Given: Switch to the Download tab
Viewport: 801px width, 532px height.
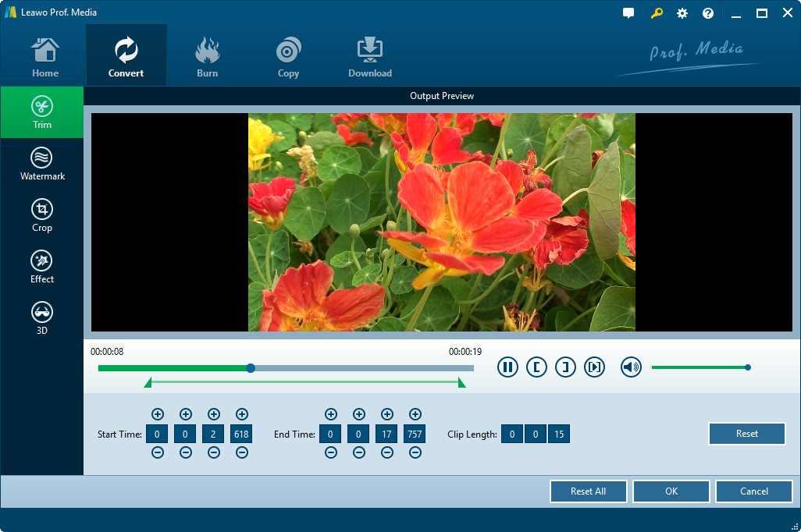Looking at the screenshot, I should [x=369, y=55].
